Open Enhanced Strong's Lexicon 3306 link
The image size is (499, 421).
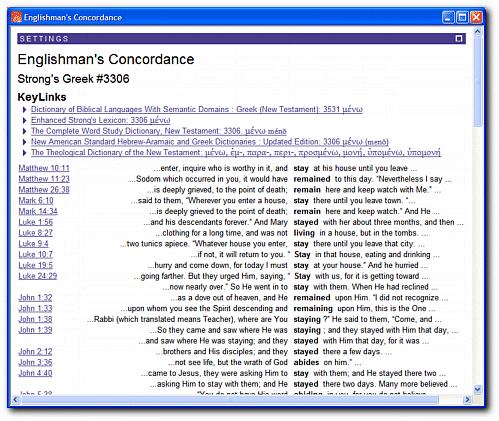101,120
